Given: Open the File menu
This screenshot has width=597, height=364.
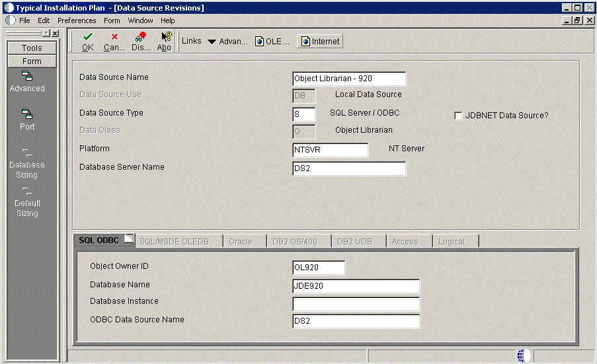Looking at the screenshot, I should point(24,20).
